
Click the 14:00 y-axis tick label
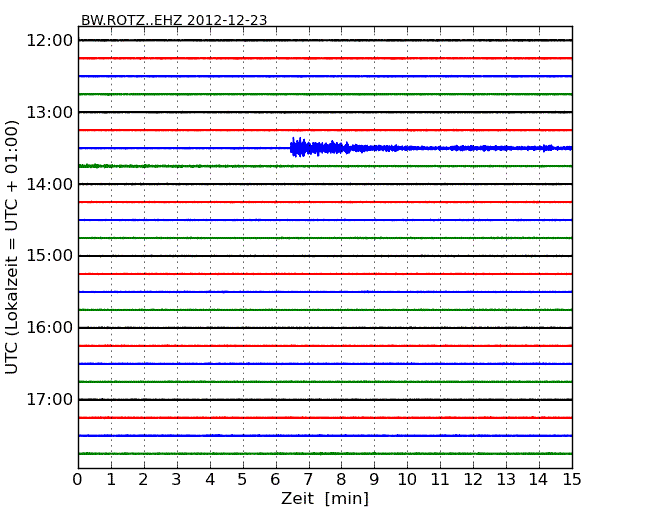(49, 184)
